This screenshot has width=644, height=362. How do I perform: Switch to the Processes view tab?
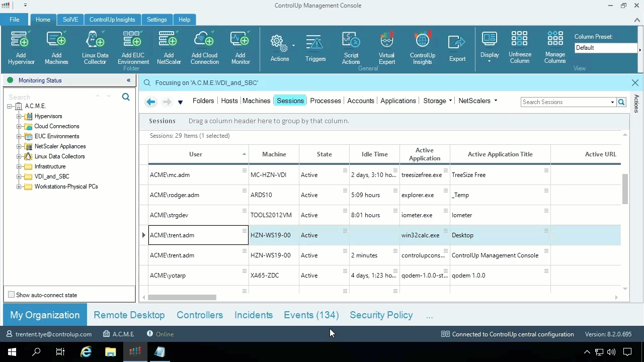[326, 101]
